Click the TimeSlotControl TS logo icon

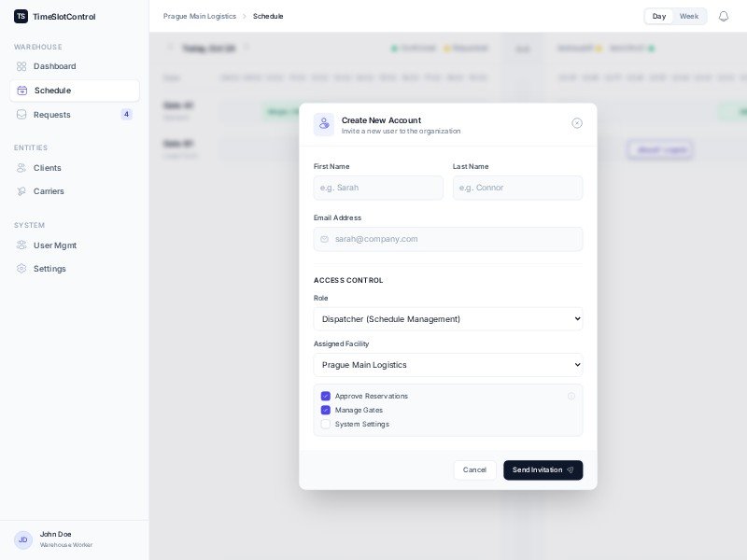(x=21, y=16)
